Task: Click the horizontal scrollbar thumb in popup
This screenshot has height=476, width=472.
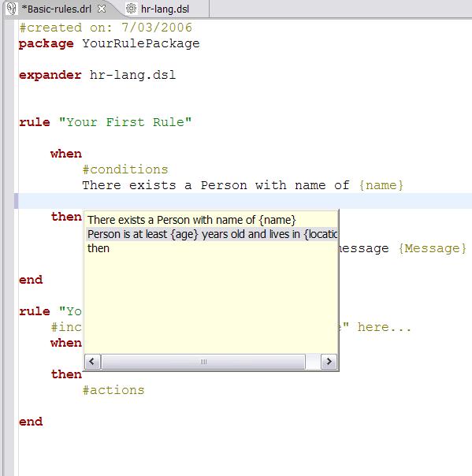Action: pos(203,361)
